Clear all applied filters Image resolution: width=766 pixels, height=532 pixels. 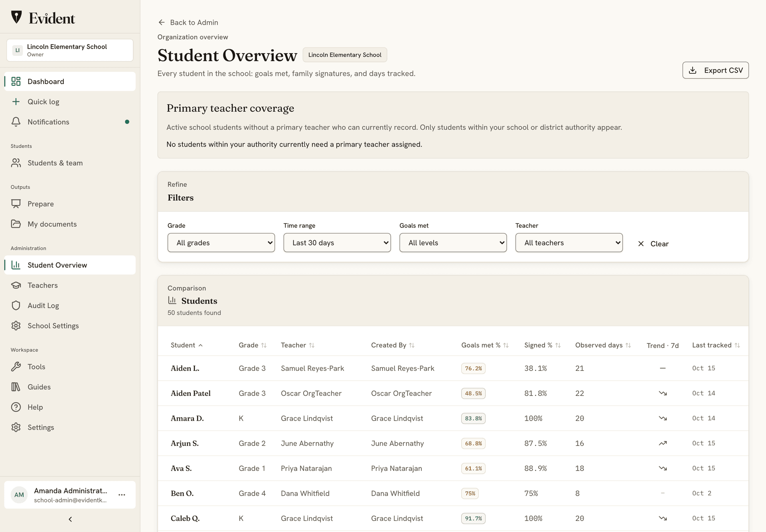tap(653, 243)
